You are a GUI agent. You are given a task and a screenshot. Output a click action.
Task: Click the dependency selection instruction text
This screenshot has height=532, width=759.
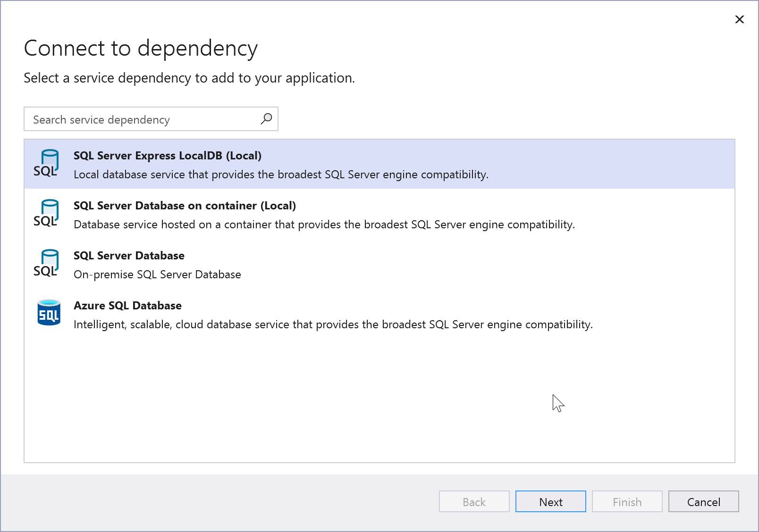[189, 78]
